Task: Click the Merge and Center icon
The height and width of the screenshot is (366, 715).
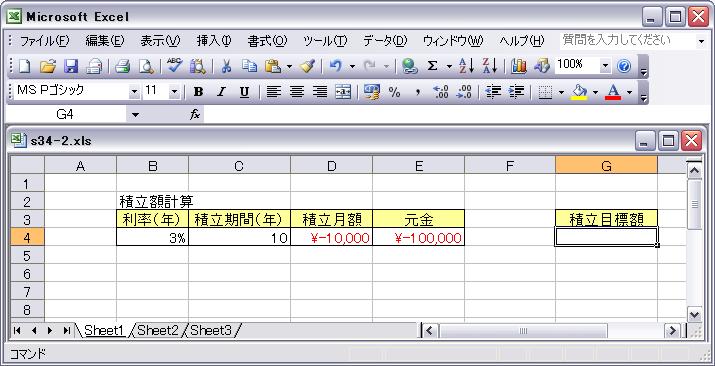Action: coord(343,92)
